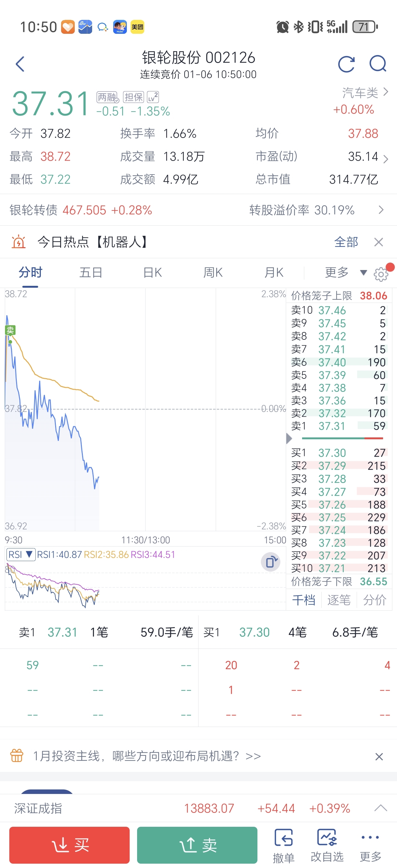Tap the green 卖 sell button
Screen dimensions: 397x868
pyautogui.click(x=197, y=845)
